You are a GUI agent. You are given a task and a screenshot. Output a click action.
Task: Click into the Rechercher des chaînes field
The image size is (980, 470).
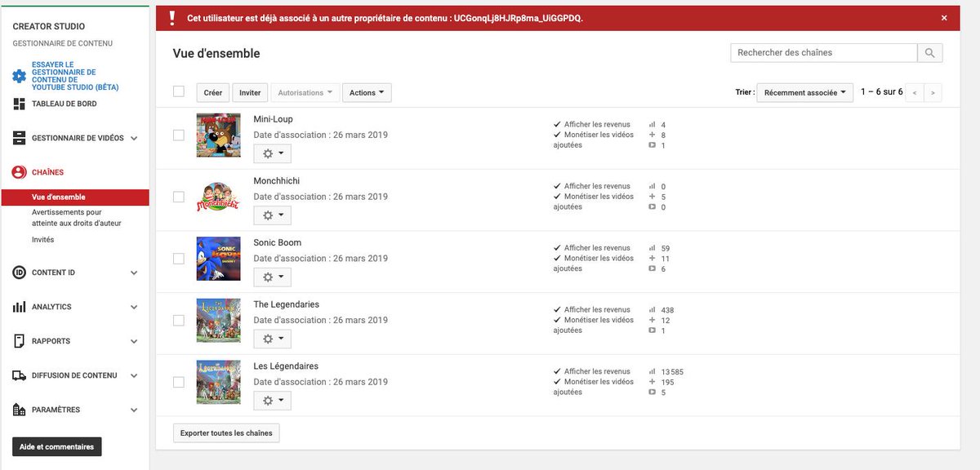[824, 53]
